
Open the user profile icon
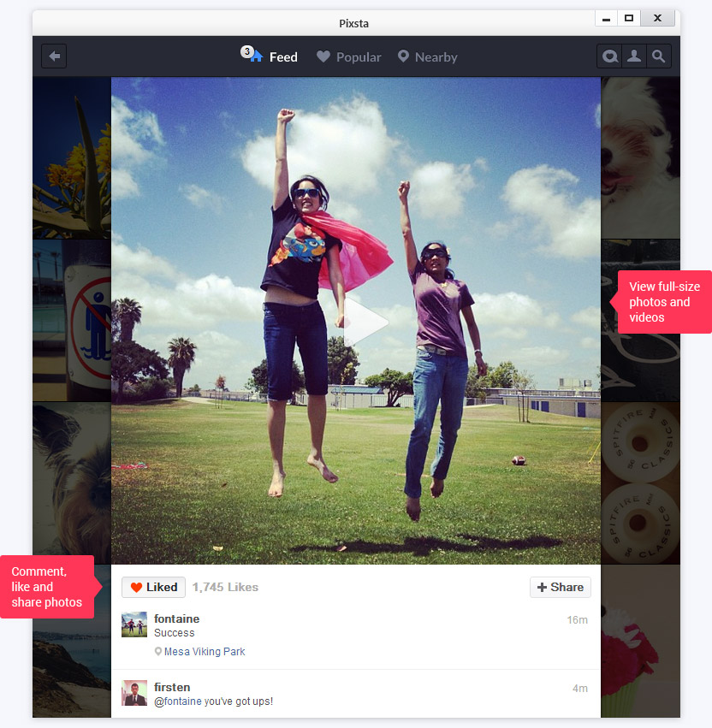(634, 56)
